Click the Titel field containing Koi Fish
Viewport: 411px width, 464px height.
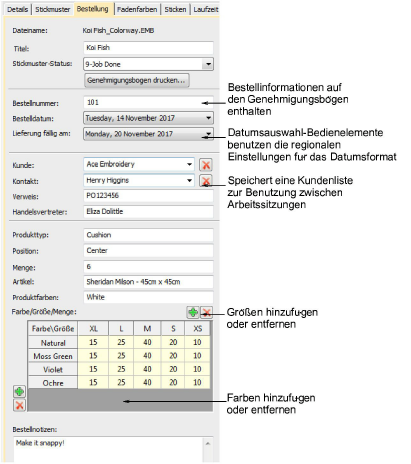point(148,48)
